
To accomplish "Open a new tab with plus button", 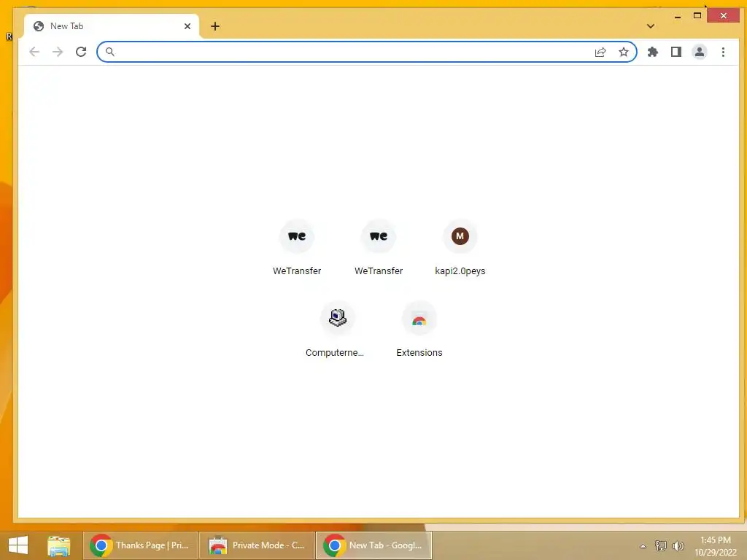I will tap(215, 26).
